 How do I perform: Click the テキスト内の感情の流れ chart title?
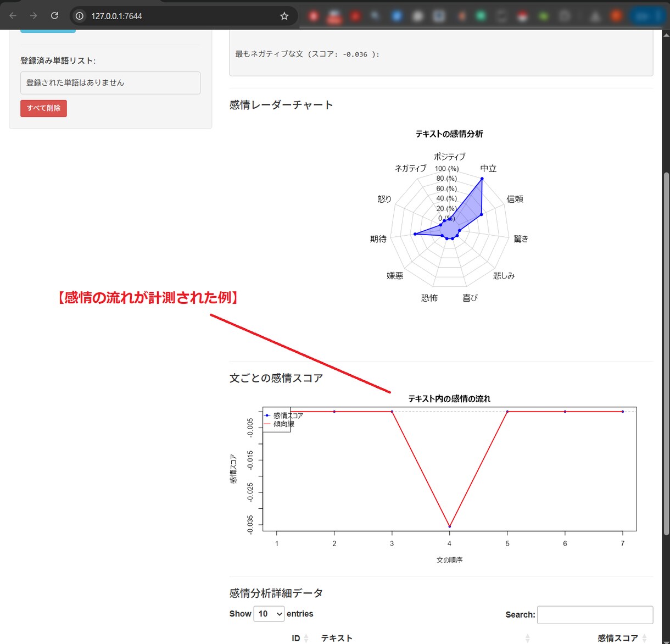coord(449,398)
